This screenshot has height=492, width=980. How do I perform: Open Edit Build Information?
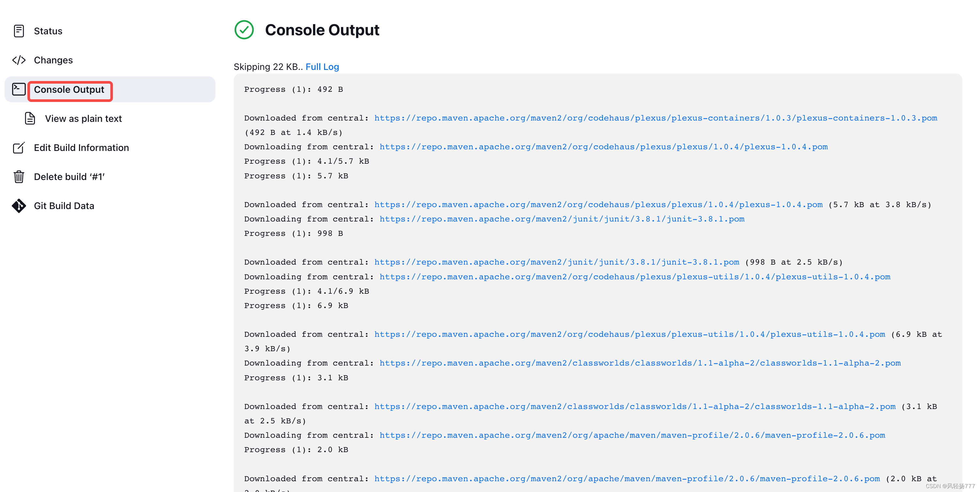pos(81,148)
